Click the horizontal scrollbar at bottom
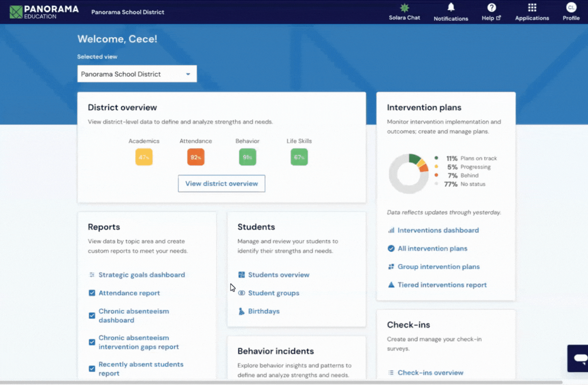The height and width of the screenshot is (385, 588). tap(281, 382)
